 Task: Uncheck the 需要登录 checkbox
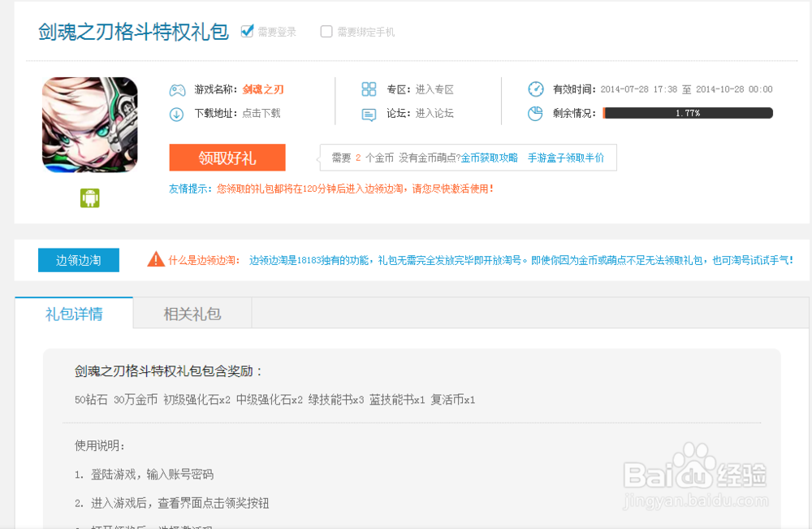click(247, 31)
